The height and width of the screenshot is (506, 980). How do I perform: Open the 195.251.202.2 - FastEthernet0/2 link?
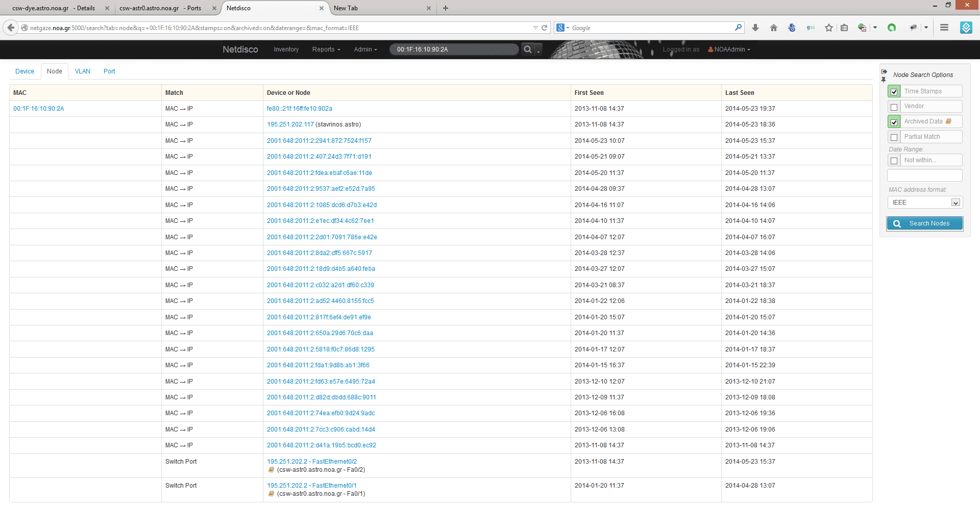[x=312, y=462]
